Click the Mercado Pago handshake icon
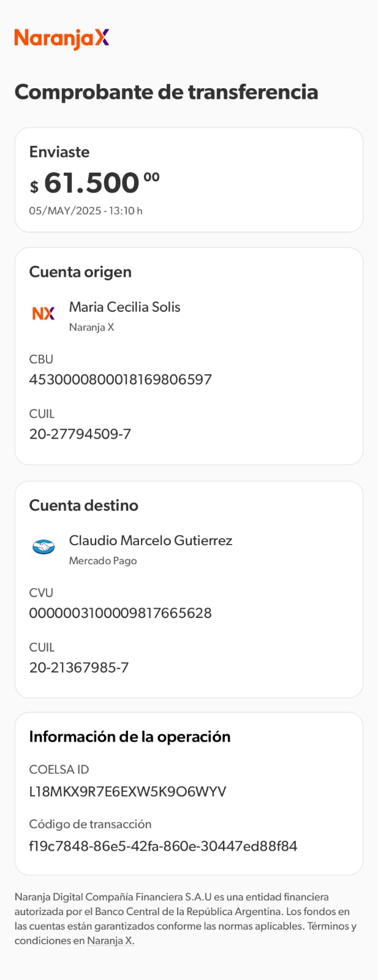This screenshot has width=378, height=980. [43, 546]
